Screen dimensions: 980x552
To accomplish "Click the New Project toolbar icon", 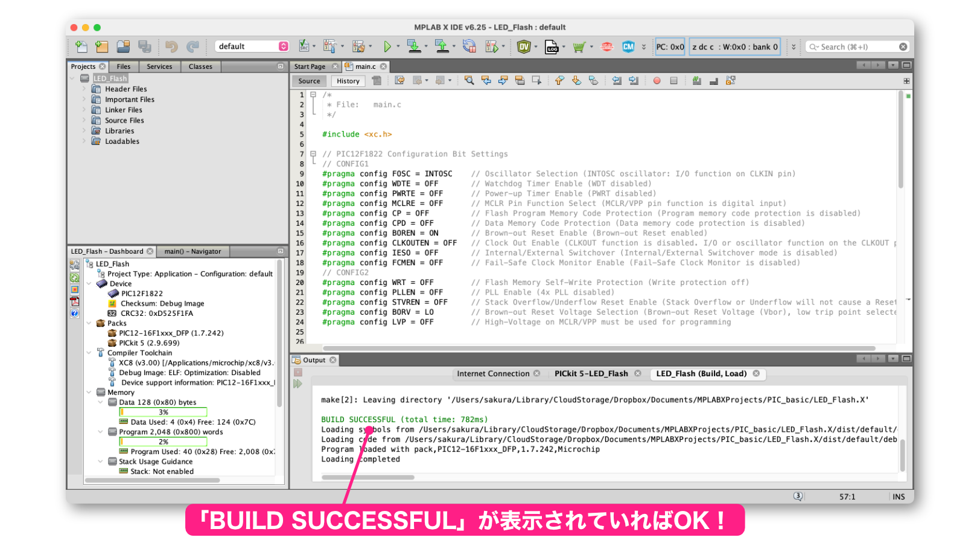I will (102, 47).
